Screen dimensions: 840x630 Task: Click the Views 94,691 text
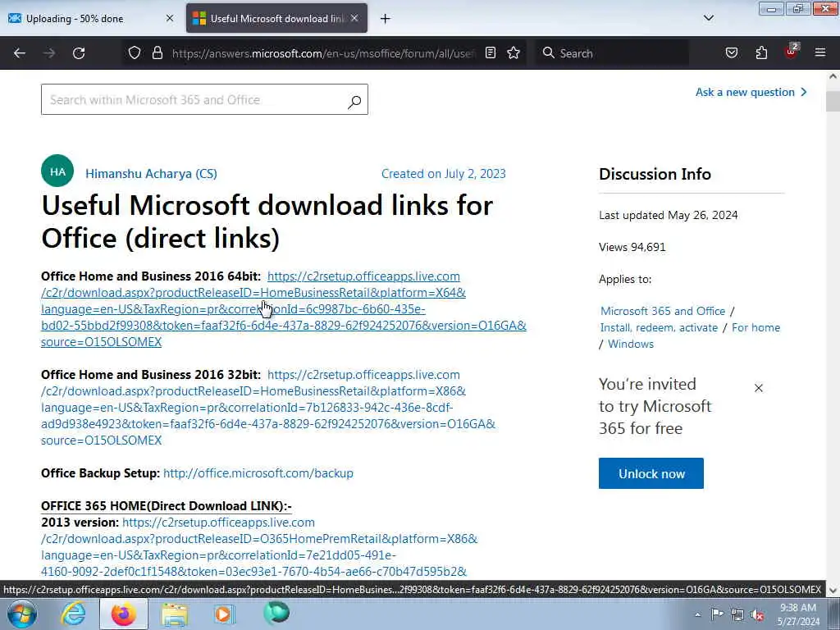(632, 247)
